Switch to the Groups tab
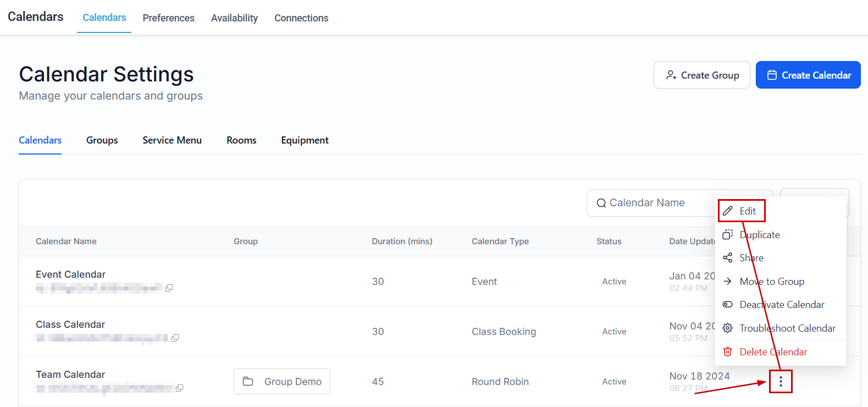This screenshot has width=868, height=407. click(102, 140)
